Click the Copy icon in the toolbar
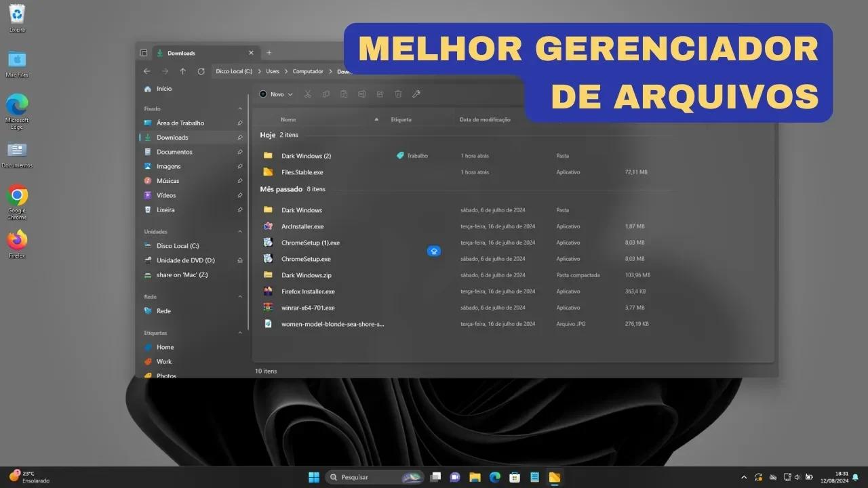The height and width of the screenshot is (488, 868). (325, 94)
